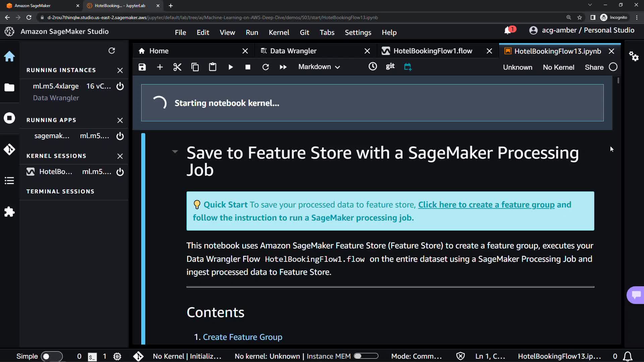The image size is (644, 362).
Task: Cut the selected cell with the scissors icon
Action: click(x=177, y=67)
